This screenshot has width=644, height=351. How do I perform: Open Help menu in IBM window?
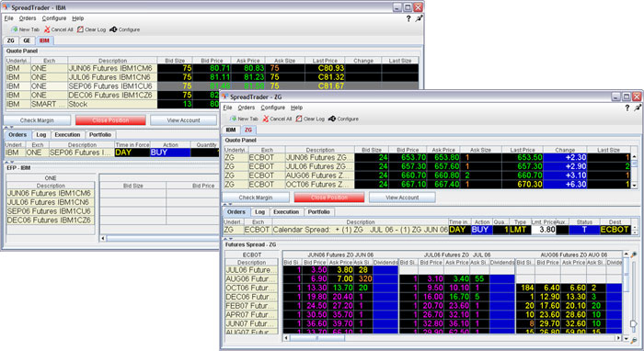(78, 18)
